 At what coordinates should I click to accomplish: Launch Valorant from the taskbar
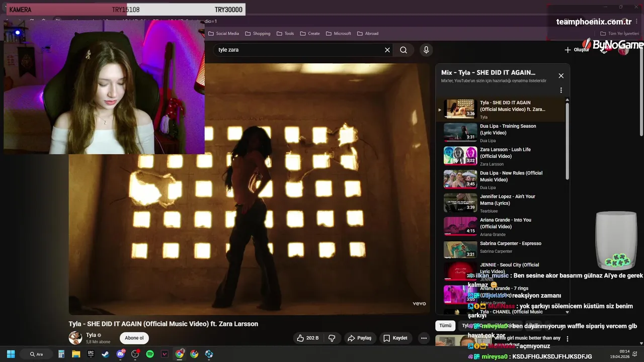(165, 354)
